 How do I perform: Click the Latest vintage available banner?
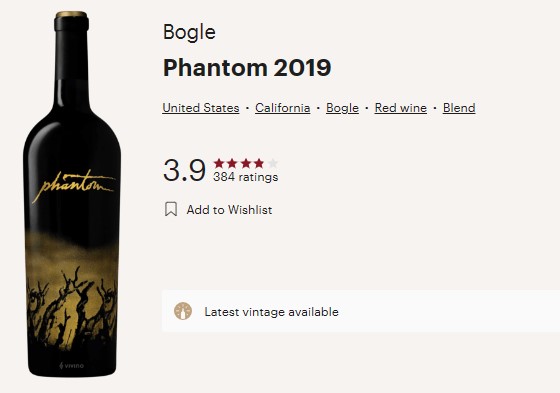click(x=361, y=311)
